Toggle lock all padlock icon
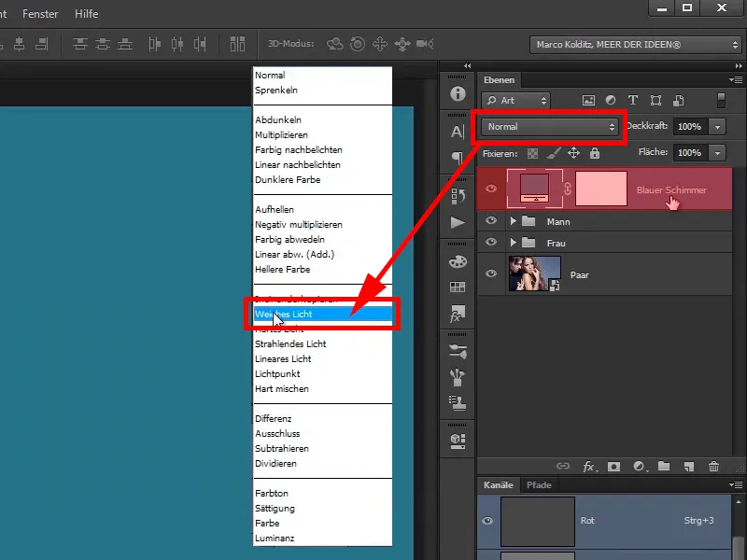Image resolution: width=747 pixels, height=560 pixels. pyautogui.click(x=595, y=153)
